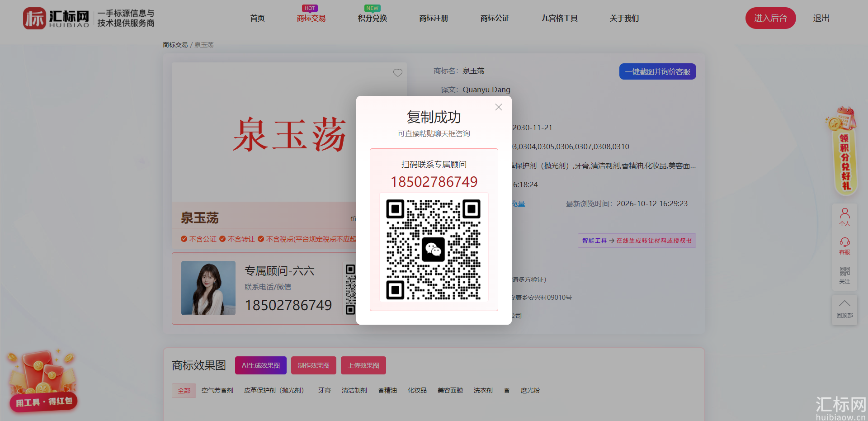Click the 专属顾问-六六 name text
Image resolution: width=868 pixels, height=421 pixels.
click(279, 271)
